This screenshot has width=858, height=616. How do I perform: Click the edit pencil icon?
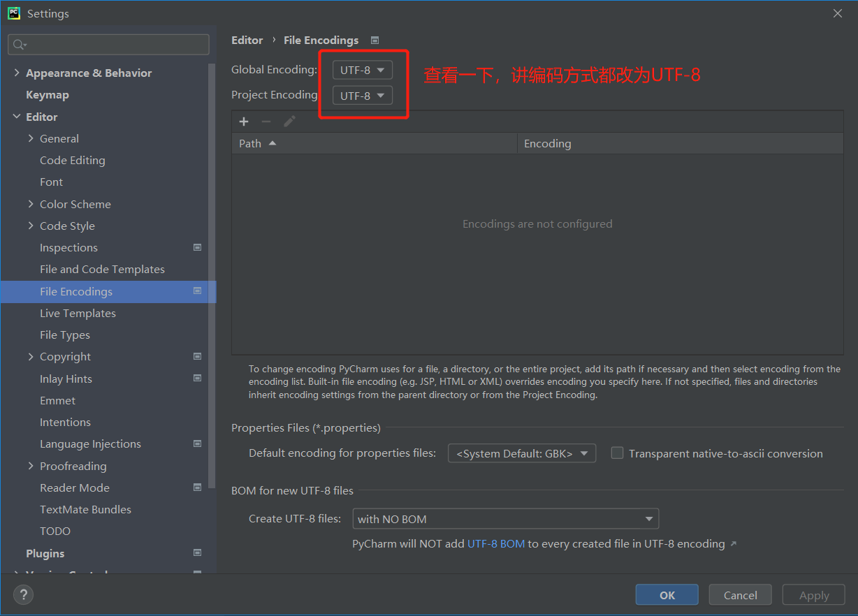click(x=289, y=122)
